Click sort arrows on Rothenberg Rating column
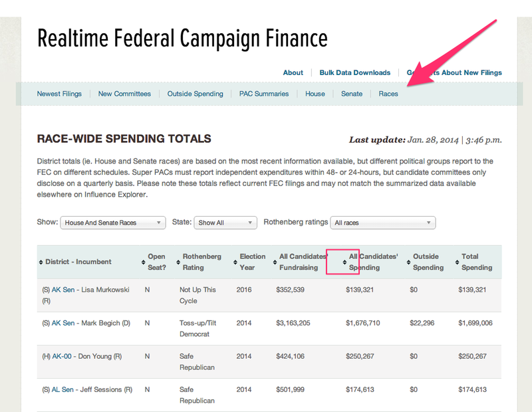 coord(178,262)
